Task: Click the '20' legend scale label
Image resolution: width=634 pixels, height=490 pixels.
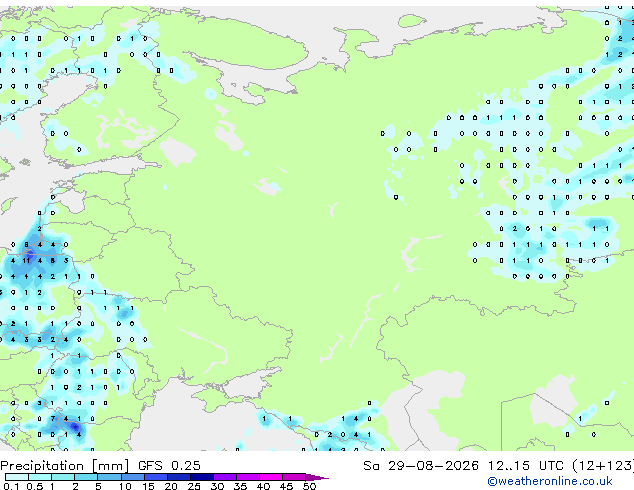Action: [x=171, y=486]
